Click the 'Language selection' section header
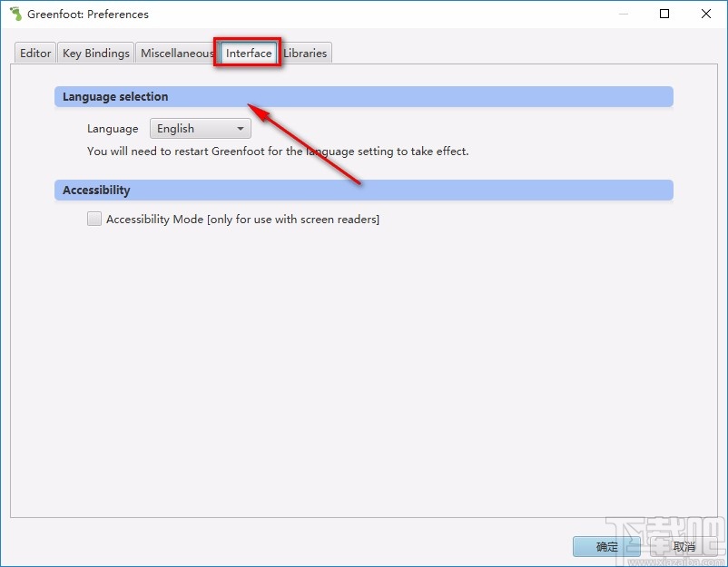Viewport: 728px width, 567px height. click(x=363, y=96)
